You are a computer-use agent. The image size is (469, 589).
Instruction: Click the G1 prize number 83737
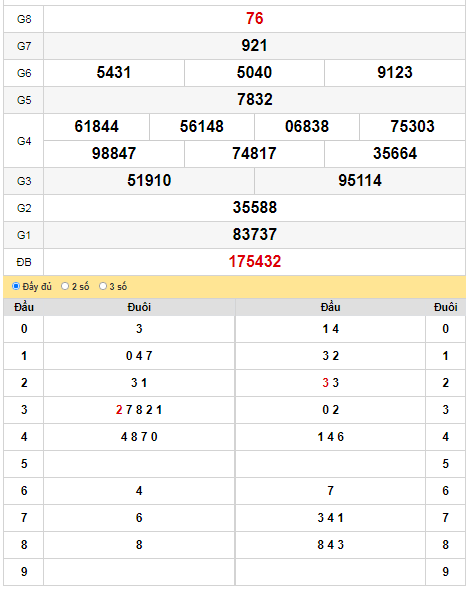tap(255, 235)
